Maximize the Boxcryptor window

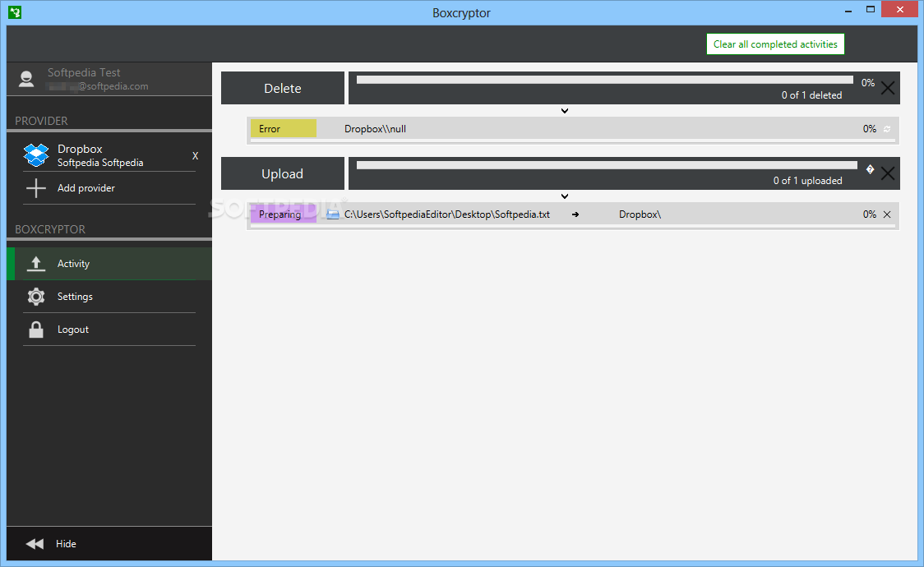click(870, 9)
